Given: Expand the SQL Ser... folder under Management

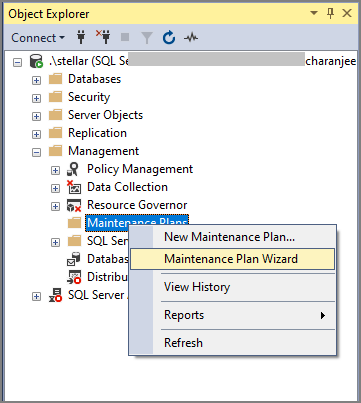Looking at the screenshot, I should point(55,242).
